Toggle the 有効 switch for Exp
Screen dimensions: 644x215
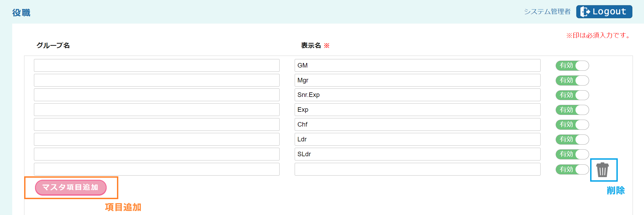pos(572,110)
